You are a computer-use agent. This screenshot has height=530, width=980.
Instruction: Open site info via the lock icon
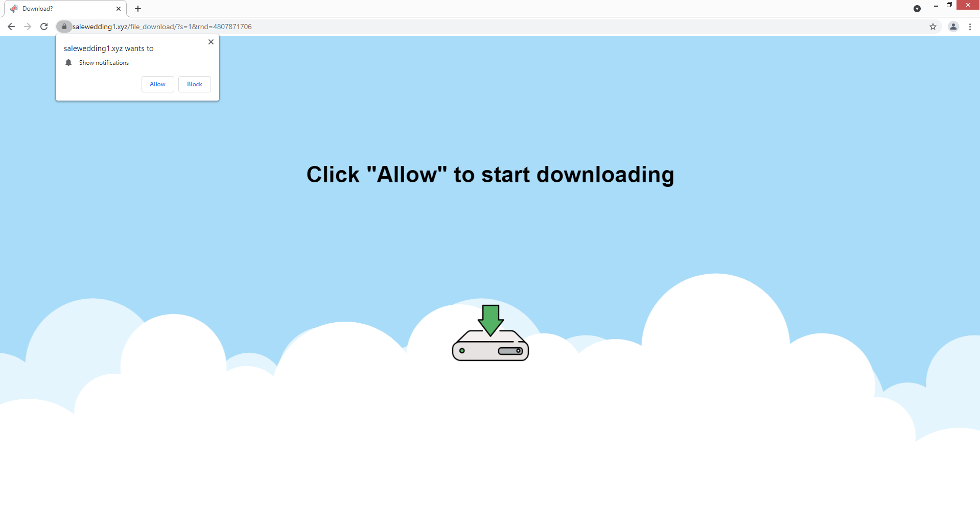point(64,27)
